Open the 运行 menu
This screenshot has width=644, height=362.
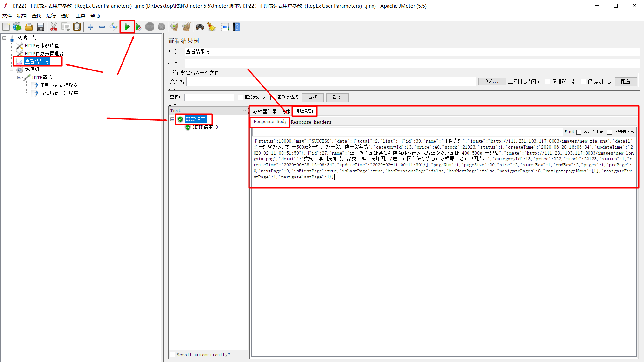click(x=51, y=16)
